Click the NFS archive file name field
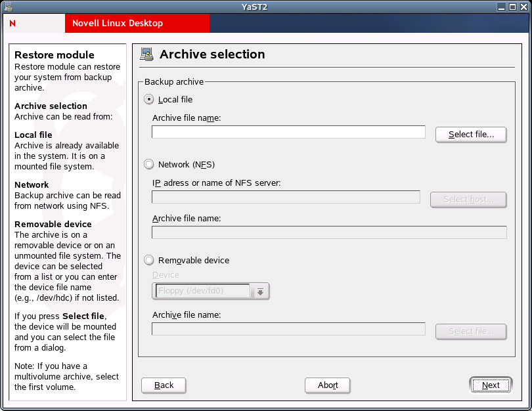Viewport: 532px width, 411px height. pyautogui.click(x=329, y=232)
